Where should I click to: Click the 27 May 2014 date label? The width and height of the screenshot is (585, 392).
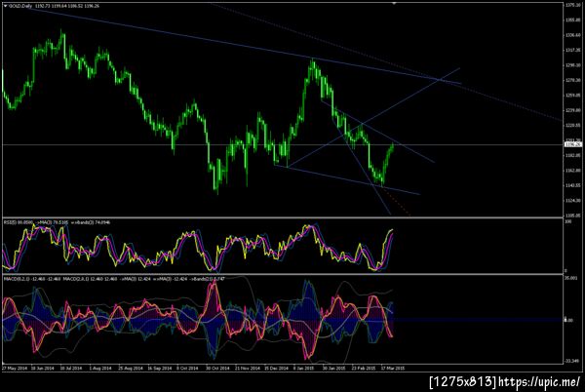[x=15, y=369]
